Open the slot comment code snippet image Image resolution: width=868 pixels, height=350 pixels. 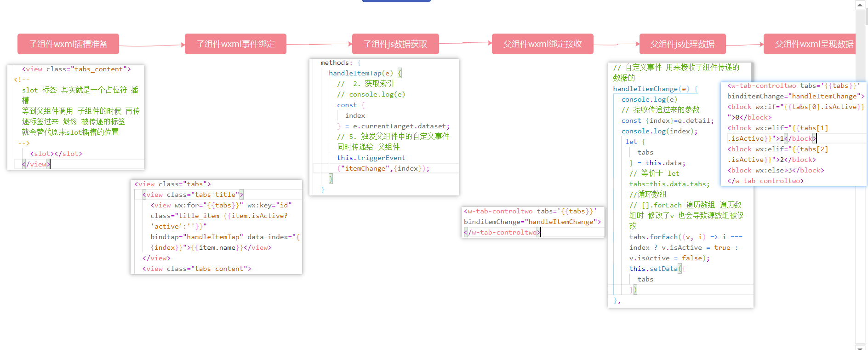tap(76, 117)
